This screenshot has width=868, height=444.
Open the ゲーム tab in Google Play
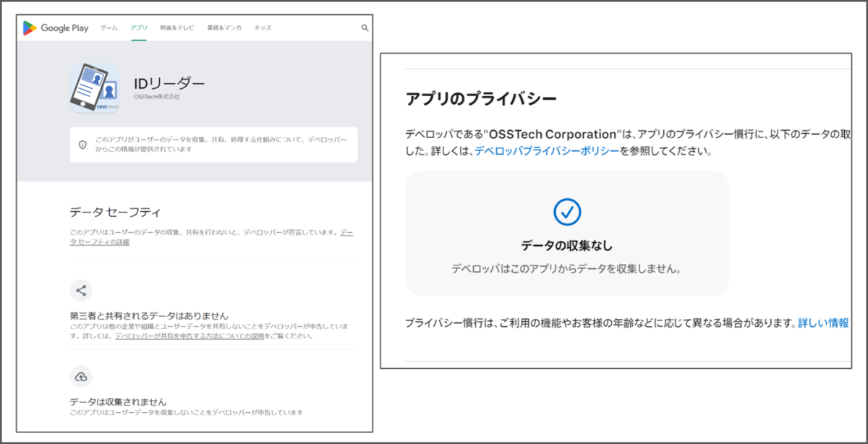click(x=109, y=27)
